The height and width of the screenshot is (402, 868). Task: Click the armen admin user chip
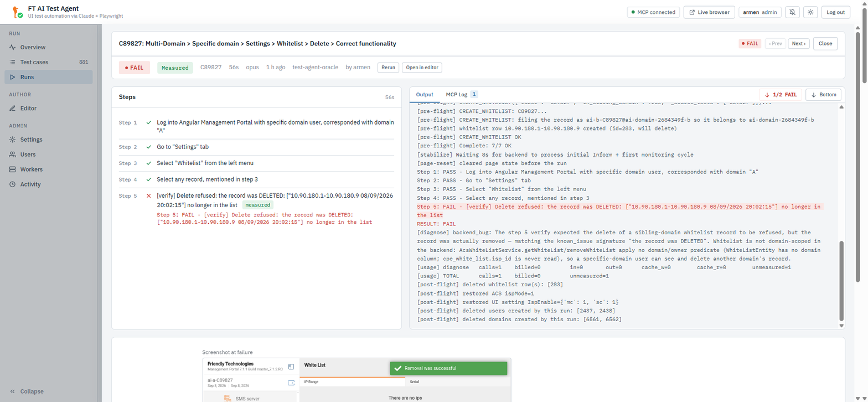[x=760, y=12]
